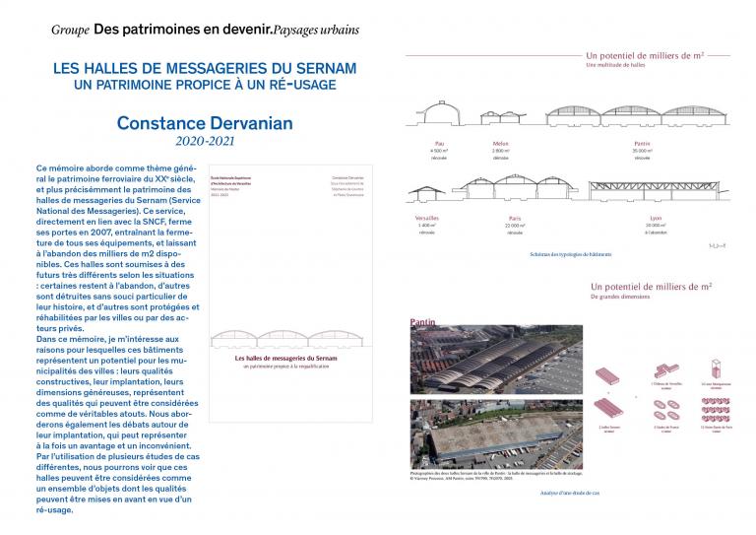
Task: Select subtitle 'UN PATRIMOINE PROPICE À UN RÉ-USAGE'
Action: tap(205, 85)
